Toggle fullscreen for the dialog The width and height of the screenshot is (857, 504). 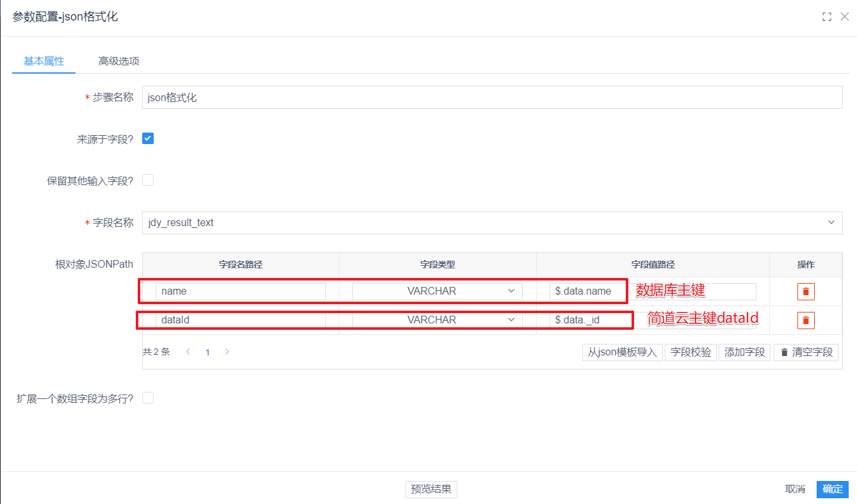pos(826,17)
